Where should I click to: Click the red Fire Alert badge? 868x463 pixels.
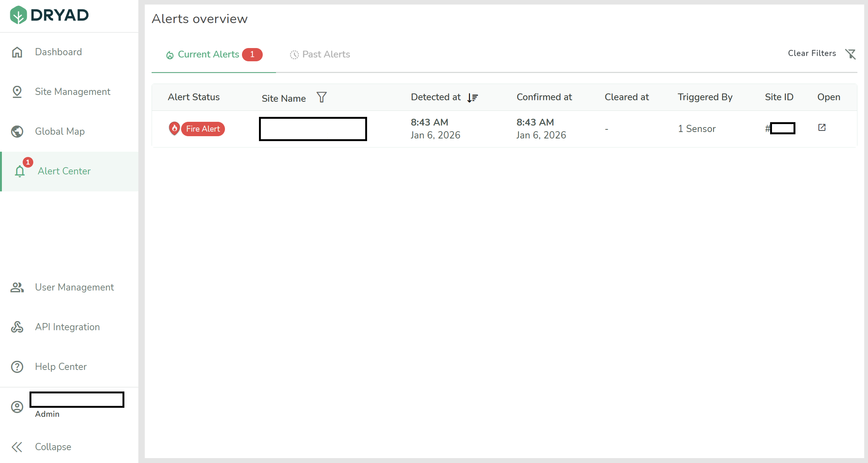203,129
